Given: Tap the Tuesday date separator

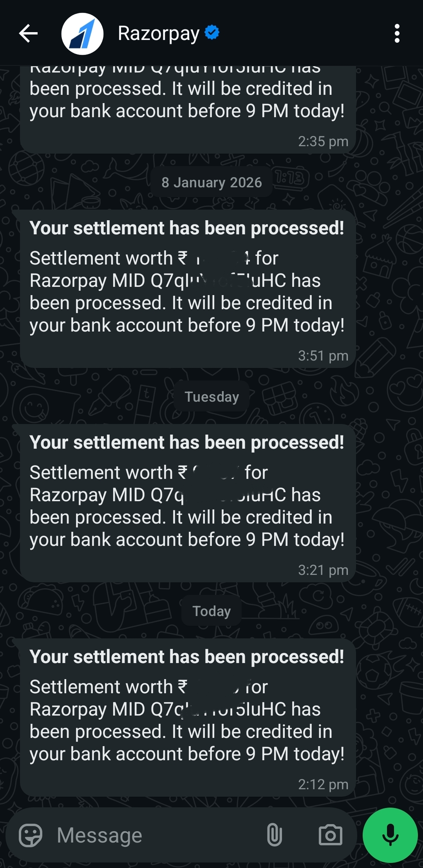Looking at the screenshot, I should (211, 397).
